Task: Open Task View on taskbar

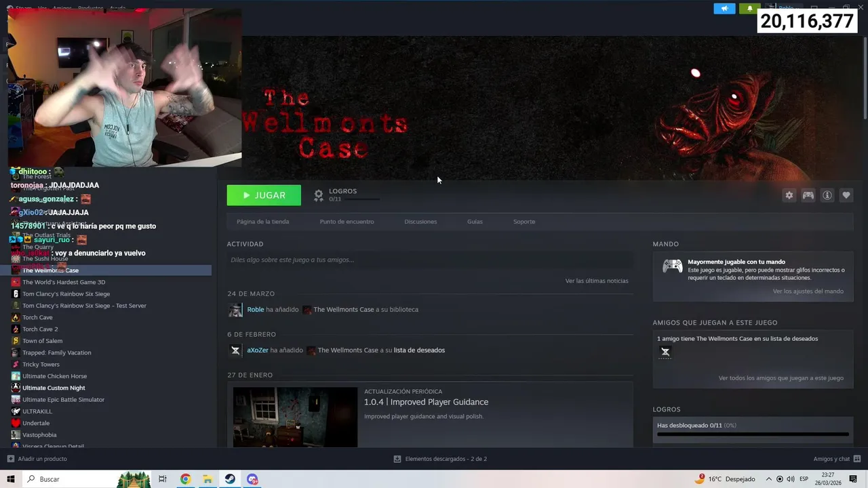Action: tap(163, 479)
